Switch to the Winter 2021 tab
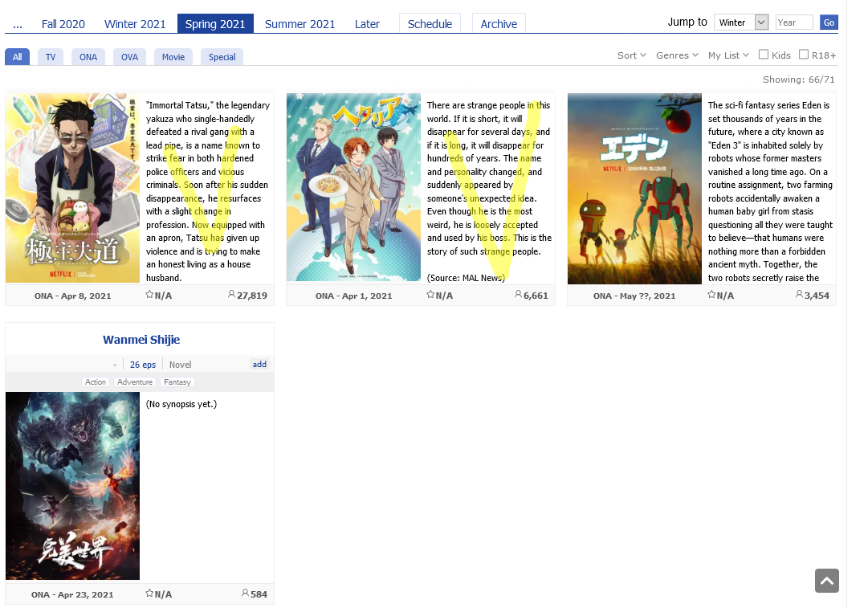The image size is (868, 608). pos(135,24)
